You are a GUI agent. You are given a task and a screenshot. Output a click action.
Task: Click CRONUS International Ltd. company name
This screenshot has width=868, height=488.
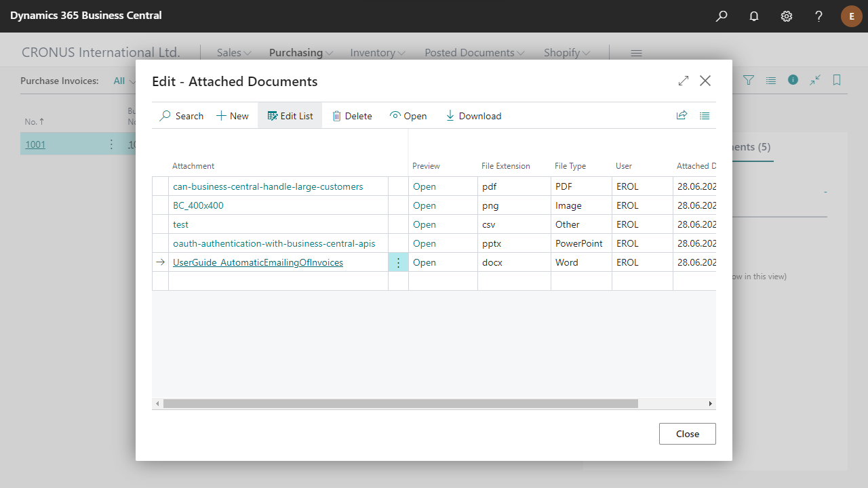click(x=101, y=52)
